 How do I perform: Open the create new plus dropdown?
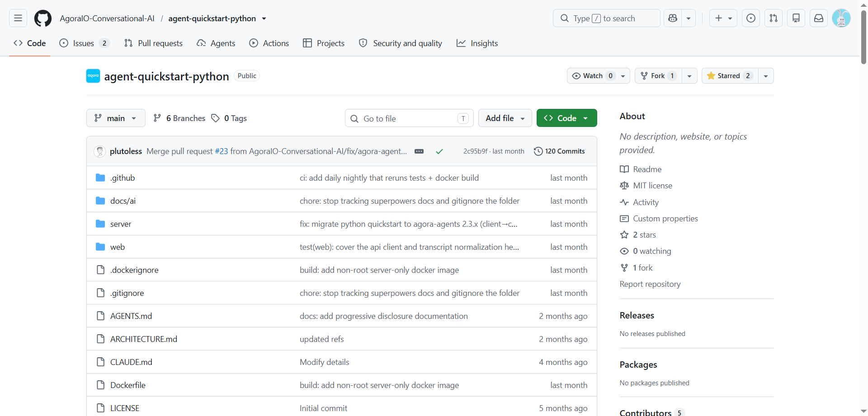pos(723,18)
